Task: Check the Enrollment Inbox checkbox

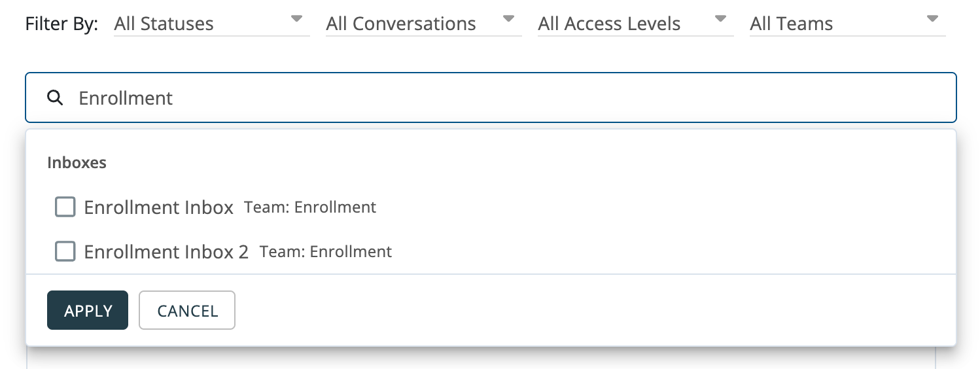Action: [x=65, y=207]
